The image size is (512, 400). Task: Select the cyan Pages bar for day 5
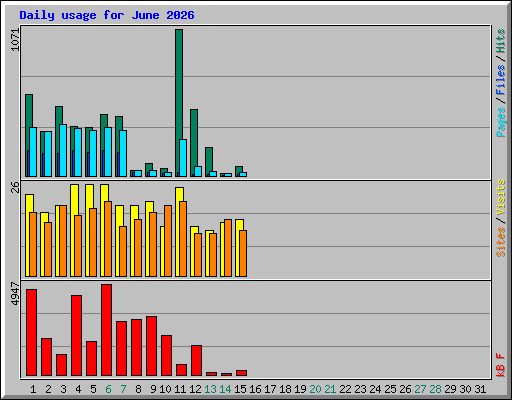click(x=93, y=153)
